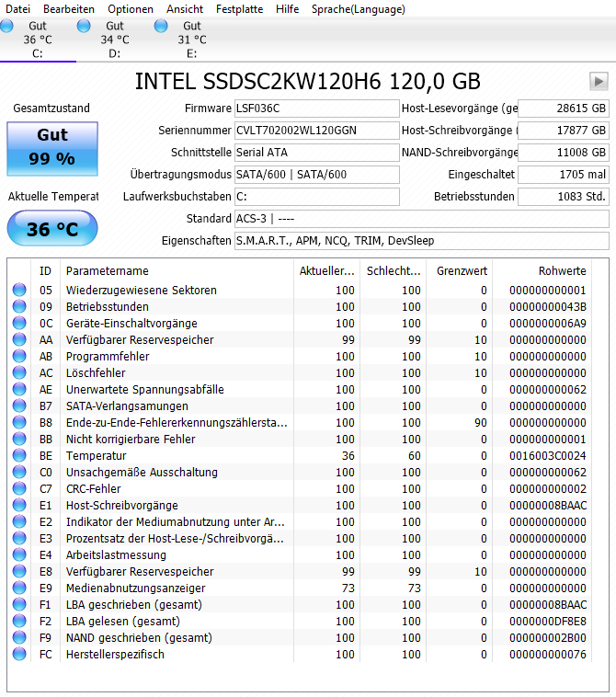Click status icon of Wiederzugewiesene Sektoren row
Screen dimensions: 616x697
point(19,290)
